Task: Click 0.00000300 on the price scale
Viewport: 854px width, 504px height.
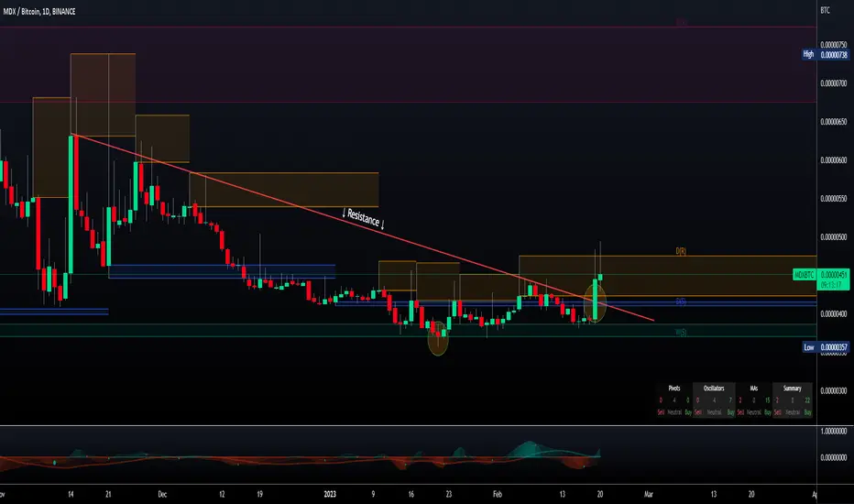Action: coord(834,390)
